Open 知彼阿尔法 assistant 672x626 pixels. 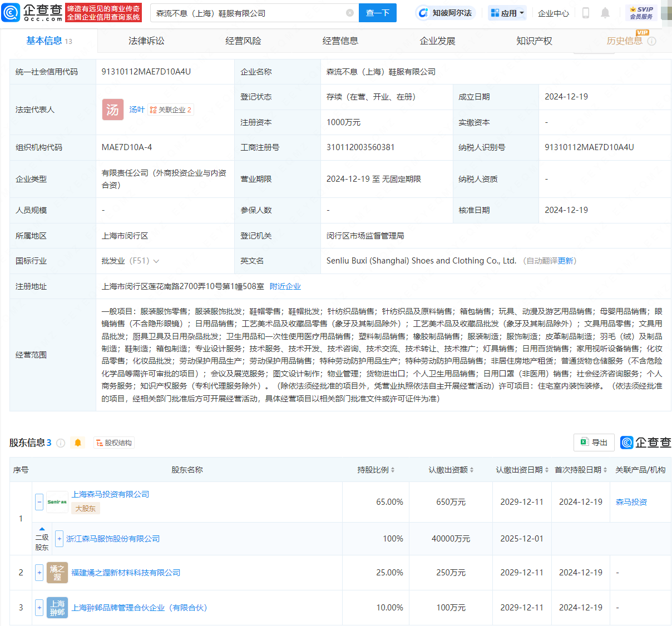pyautogui.click(x=446, y=13)
